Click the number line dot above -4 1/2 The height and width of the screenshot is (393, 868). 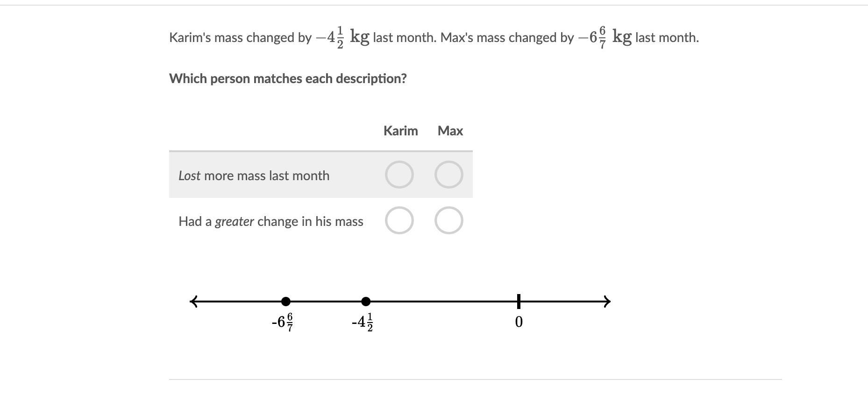coord(366,302)
